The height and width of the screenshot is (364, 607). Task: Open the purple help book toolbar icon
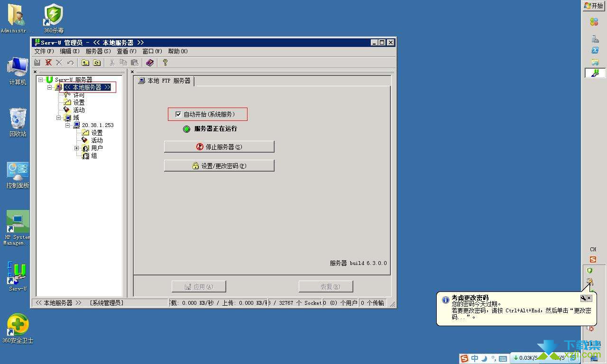pyautogui.click(x=150, y=63)
